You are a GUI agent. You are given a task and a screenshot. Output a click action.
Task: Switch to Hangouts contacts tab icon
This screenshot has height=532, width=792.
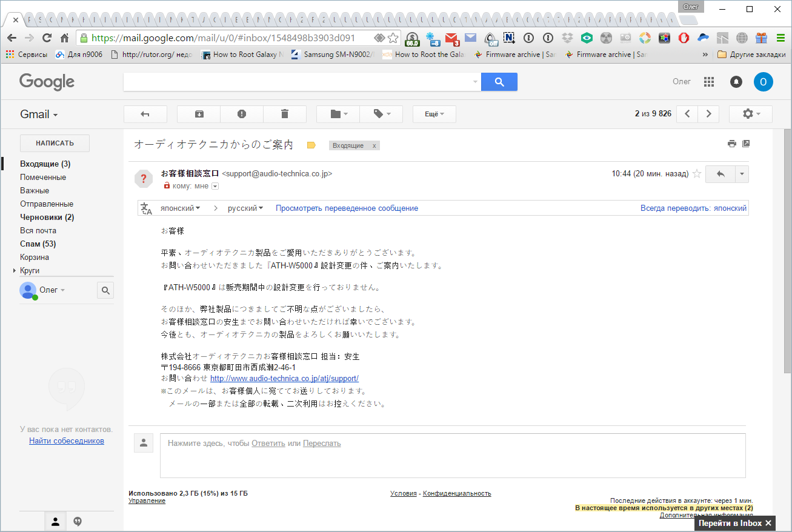55,521
